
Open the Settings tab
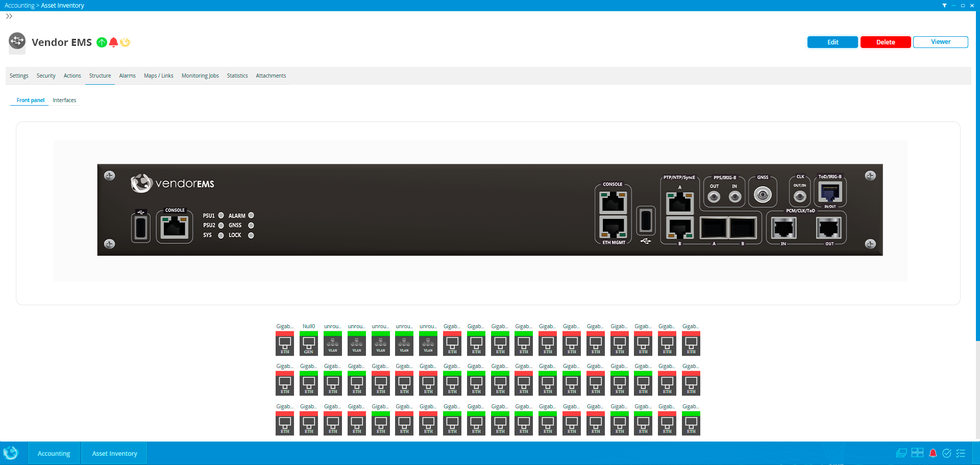(19, 76)
